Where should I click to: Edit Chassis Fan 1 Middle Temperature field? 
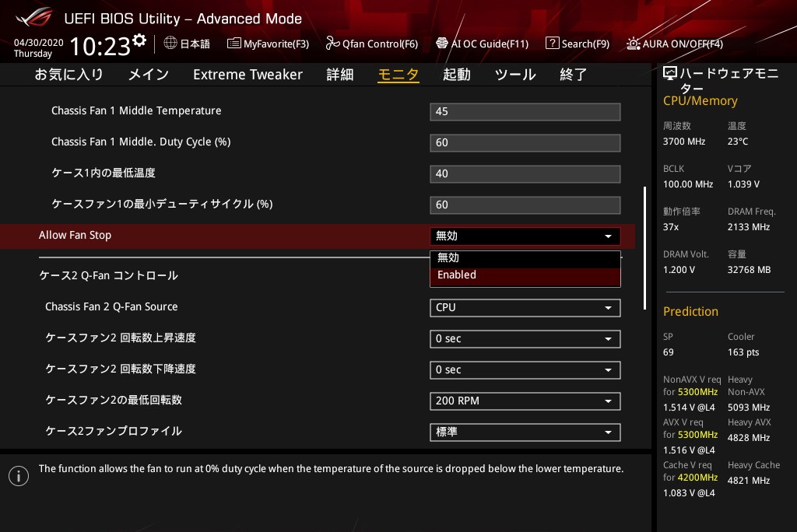[525, 112]
